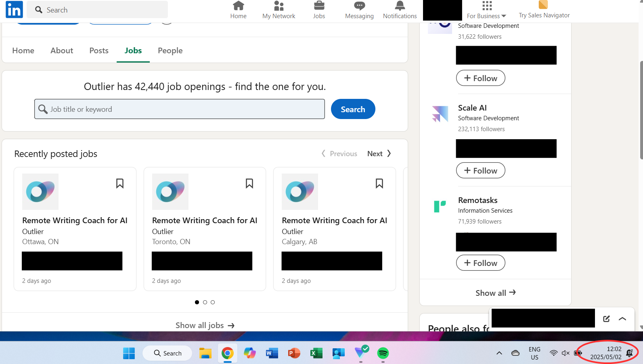The height and width of the screenshot is (364, 643).
Task: Open the notification bell in system tray
Action: pos(630,353)
